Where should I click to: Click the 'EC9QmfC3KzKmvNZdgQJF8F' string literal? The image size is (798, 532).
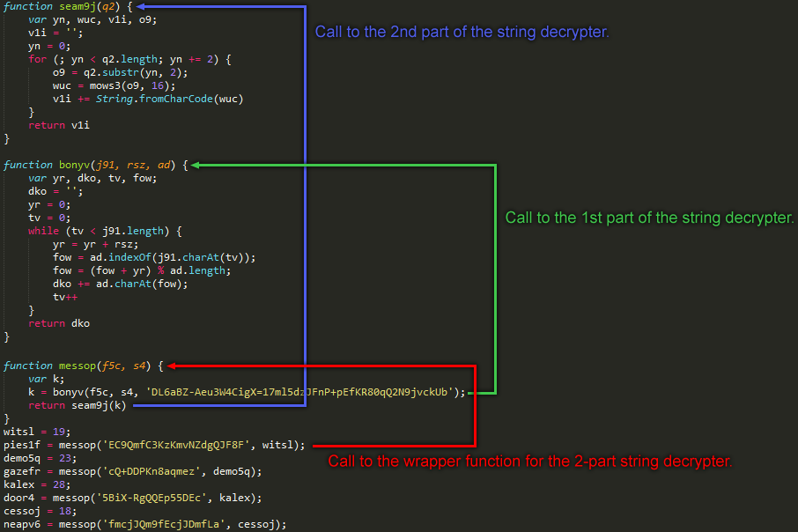176,445
